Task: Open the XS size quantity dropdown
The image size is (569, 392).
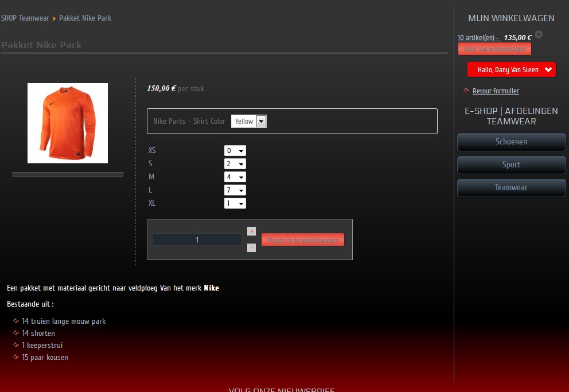Action: [235, 151]
